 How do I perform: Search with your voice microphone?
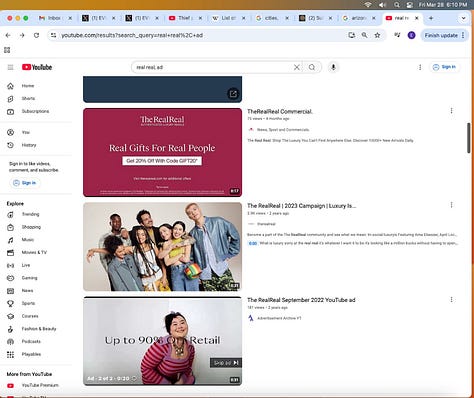333,67
